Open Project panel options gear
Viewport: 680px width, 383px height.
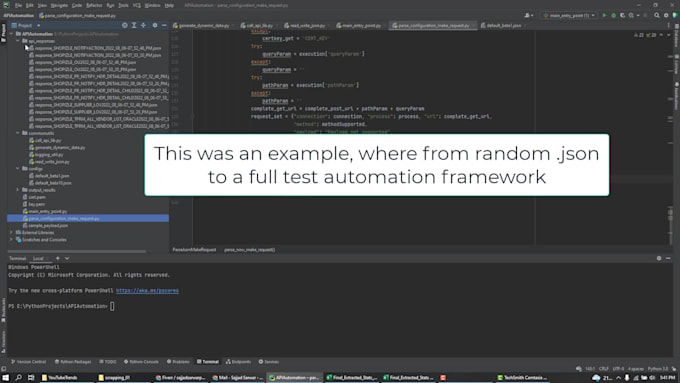pyautogui.click(x=155, y=25)
